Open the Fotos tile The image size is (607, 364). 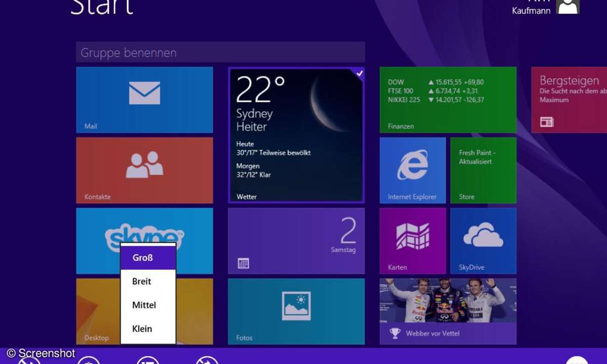coord(296,311)
